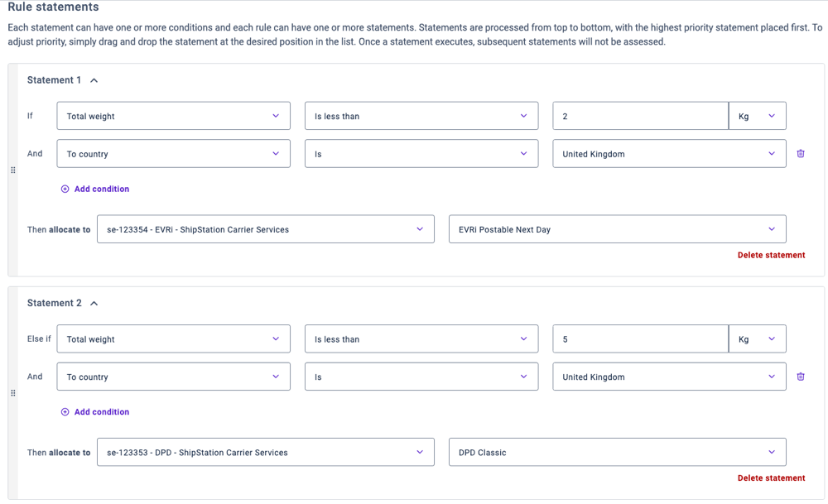Screen dimensions: 828x504
Task: Open Statement 1 Total weight dropdown
Action: coord(173,117)
